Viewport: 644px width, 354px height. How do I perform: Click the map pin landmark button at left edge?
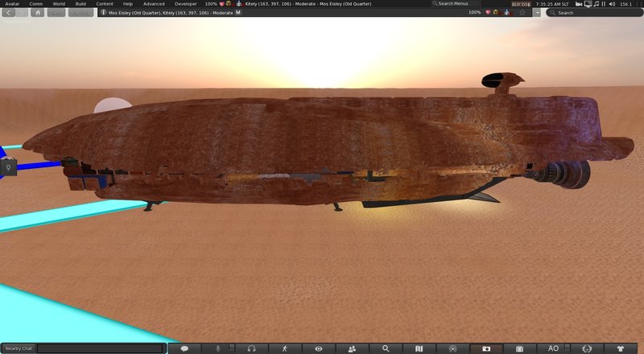[x=8, y=167]
